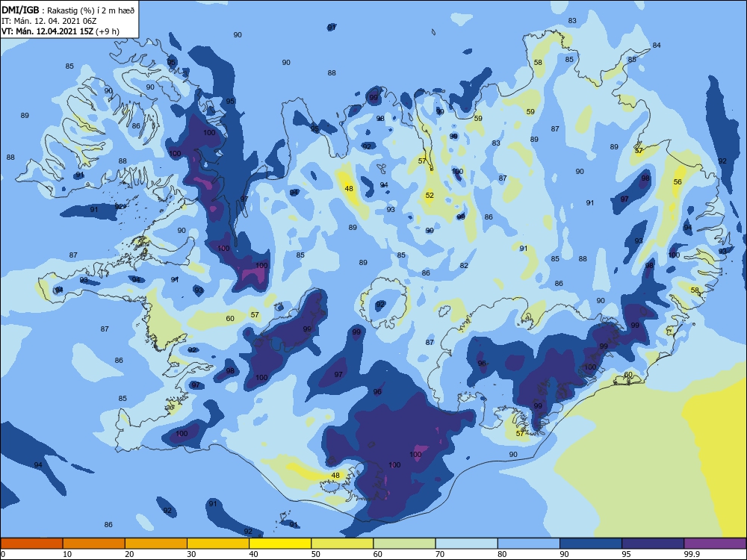Select the light orange 20–30 legend swatch
This screenshot has width=747, height=560.
pyautogui.click(x=156, y=544)
